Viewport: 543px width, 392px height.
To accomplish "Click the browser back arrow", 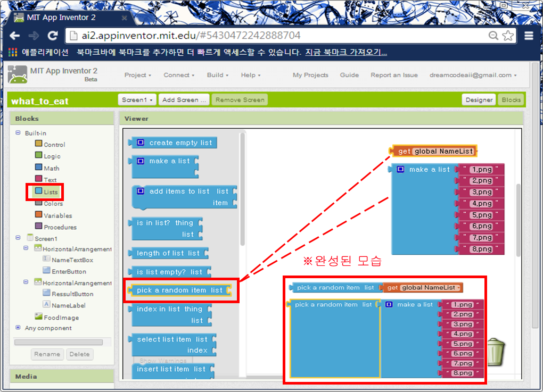I will [x=14, y=35].
